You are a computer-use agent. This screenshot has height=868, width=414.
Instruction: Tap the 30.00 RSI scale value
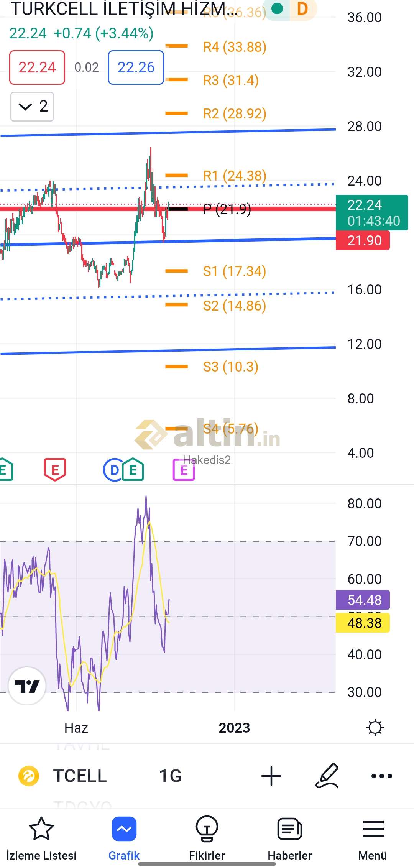(x=365, y=692)
